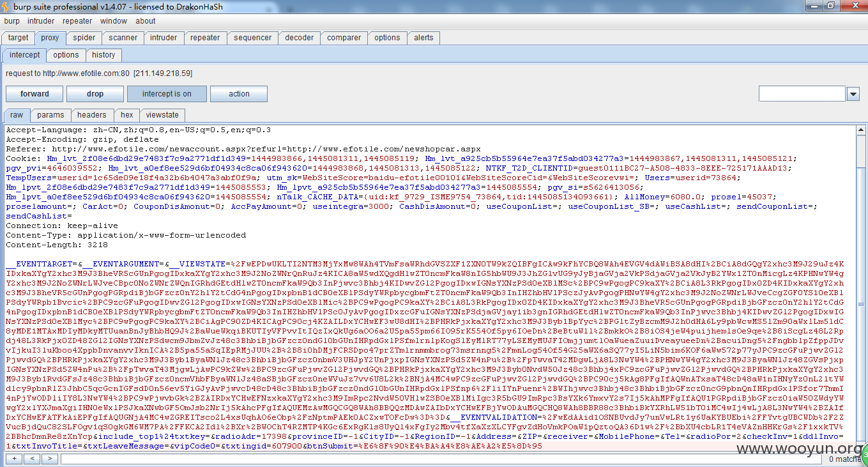The width and height of the screenshot is (868, 467).
Task: Go to the intruder tool tab
Action: pyautogui.click(x=164, y=38)
